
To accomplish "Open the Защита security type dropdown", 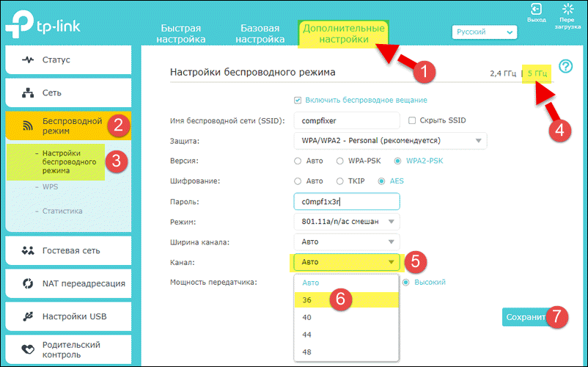I will pos(390,141).
